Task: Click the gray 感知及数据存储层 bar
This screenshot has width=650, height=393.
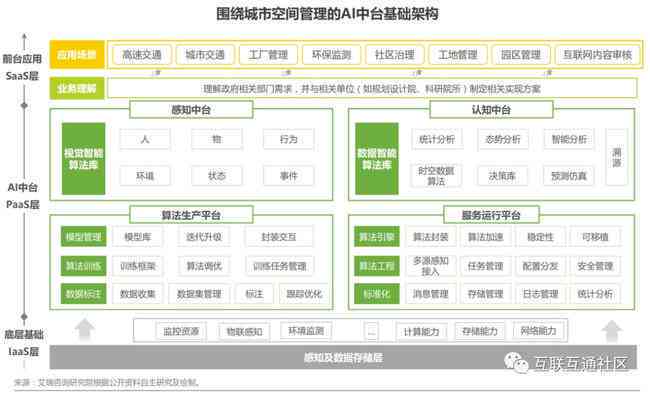Action: point(343,357)
